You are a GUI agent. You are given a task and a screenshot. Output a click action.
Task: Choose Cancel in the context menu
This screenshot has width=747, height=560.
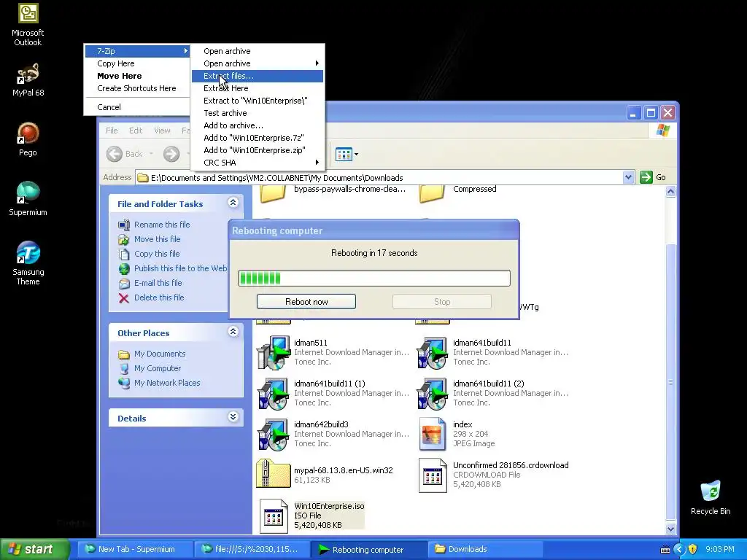pyautogui.click(x=136, y=107)
